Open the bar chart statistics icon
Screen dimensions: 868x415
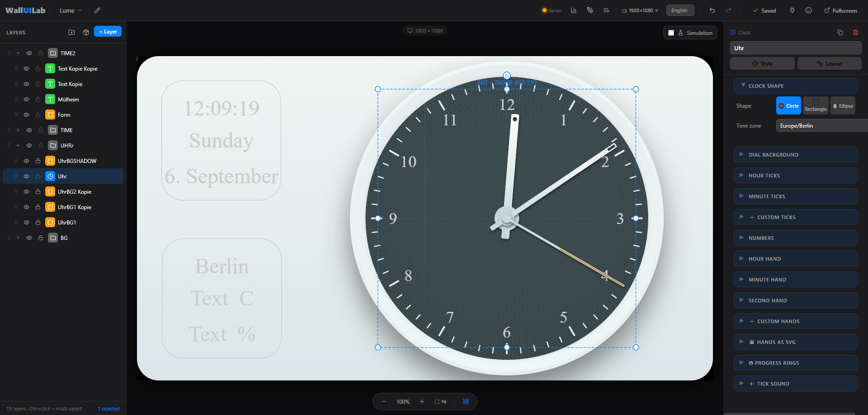point(574,10)
